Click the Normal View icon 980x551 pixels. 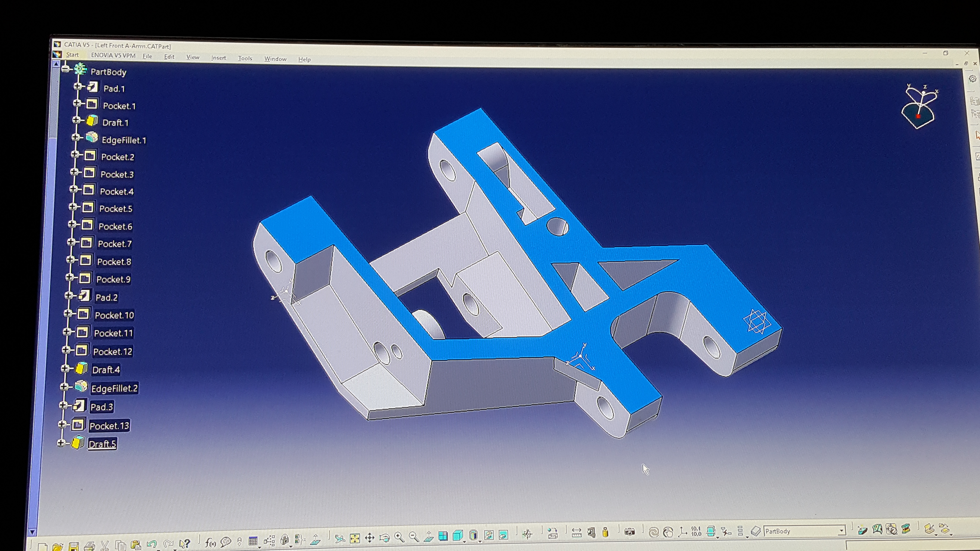tap(428, 536)
